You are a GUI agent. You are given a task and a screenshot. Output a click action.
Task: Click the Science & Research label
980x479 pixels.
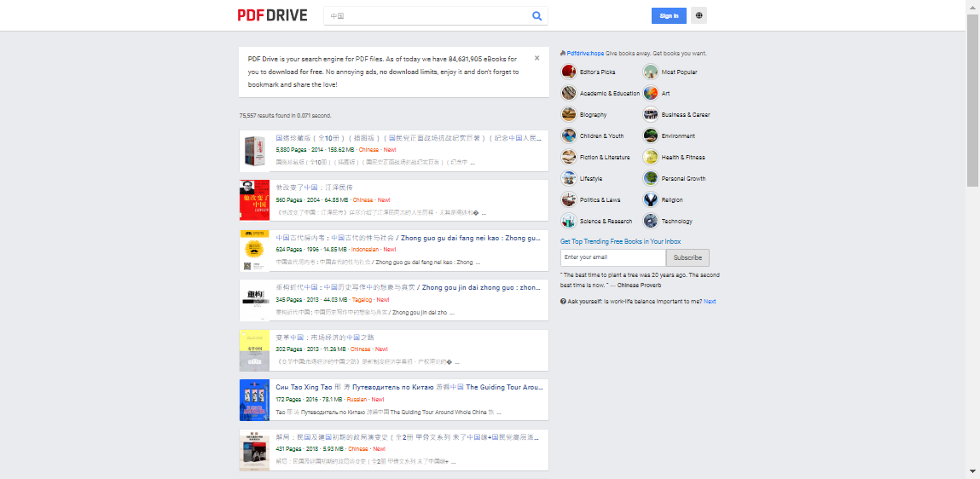606,221
